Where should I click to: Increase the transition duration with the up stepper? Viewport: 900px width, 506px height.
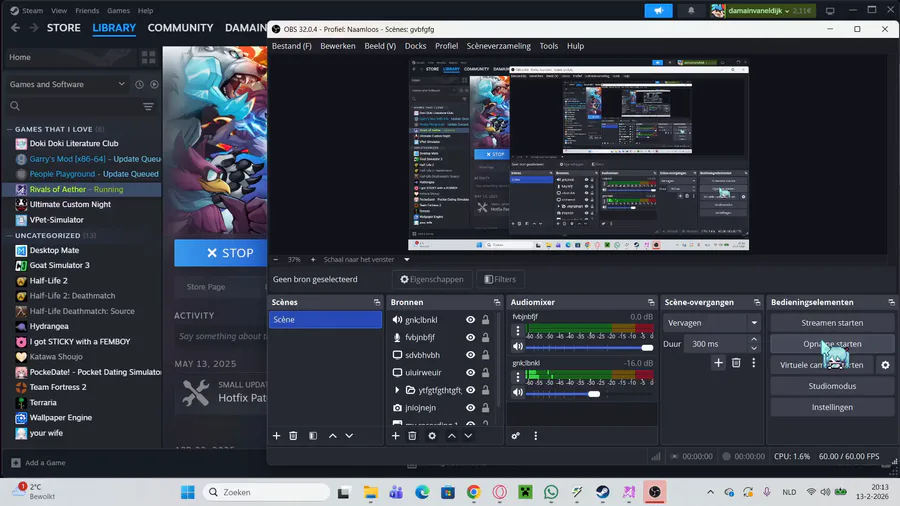click(x=754, y=340)
